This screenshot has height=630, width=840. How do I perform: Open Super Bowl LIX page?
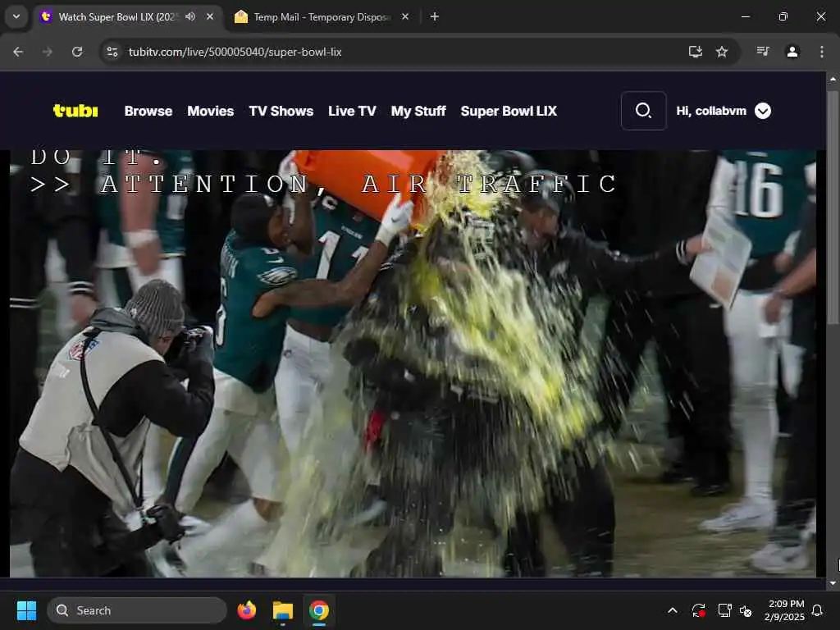point(509,111)
